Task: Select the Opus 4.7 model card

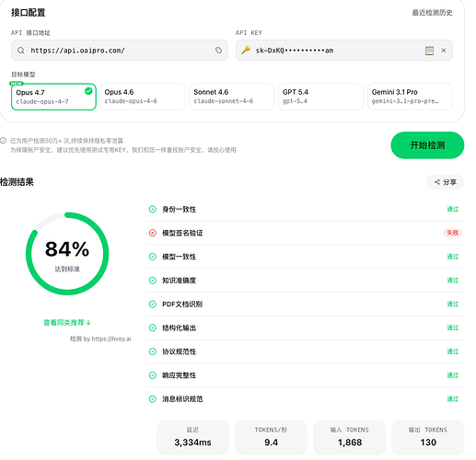Action: [53, 97]
